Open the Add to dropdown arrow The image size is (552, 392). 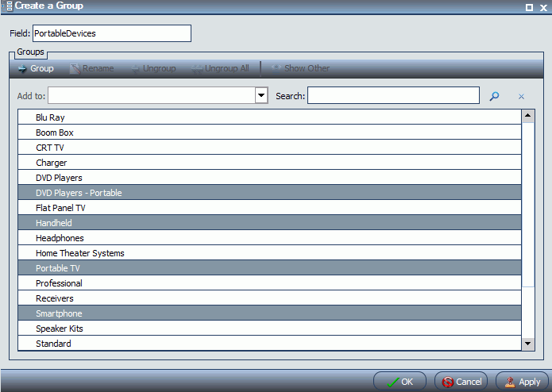coord(261,95)
